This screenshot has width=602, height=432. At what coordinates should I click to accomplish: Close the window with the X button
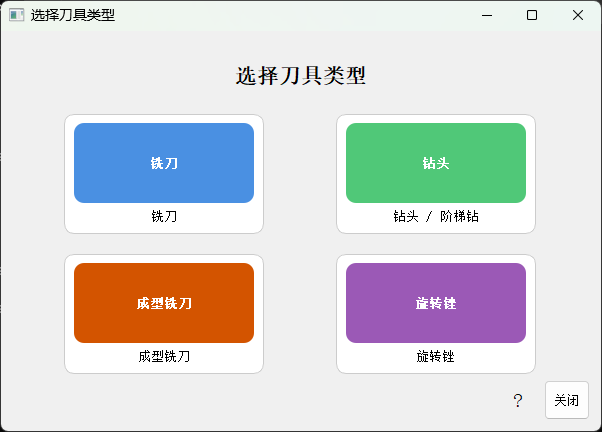pos(577,15)
